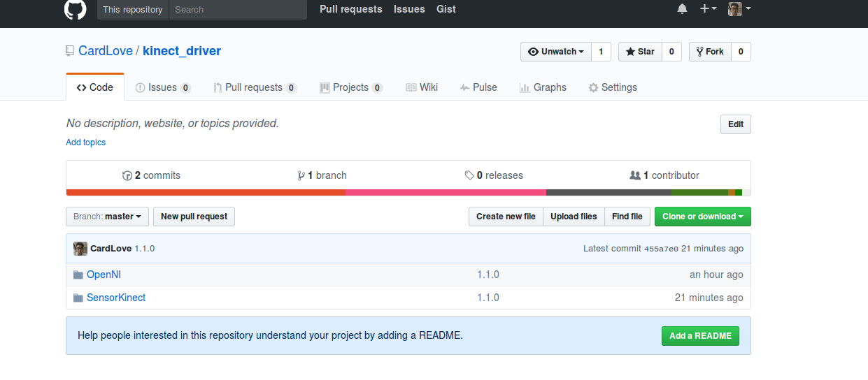Open the user avatar profile menu
Screen dimensions: 868x380
pos(739,9)
